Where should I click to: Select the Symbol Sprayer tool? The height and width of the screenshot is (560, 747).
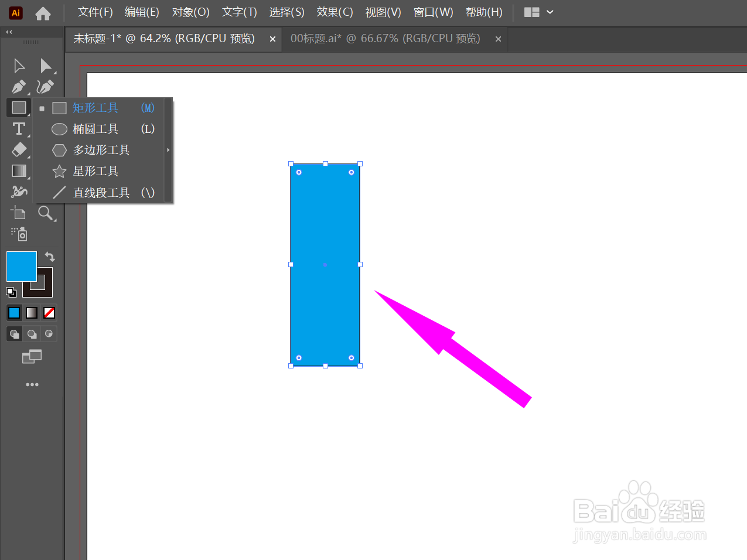pos(19,234)
